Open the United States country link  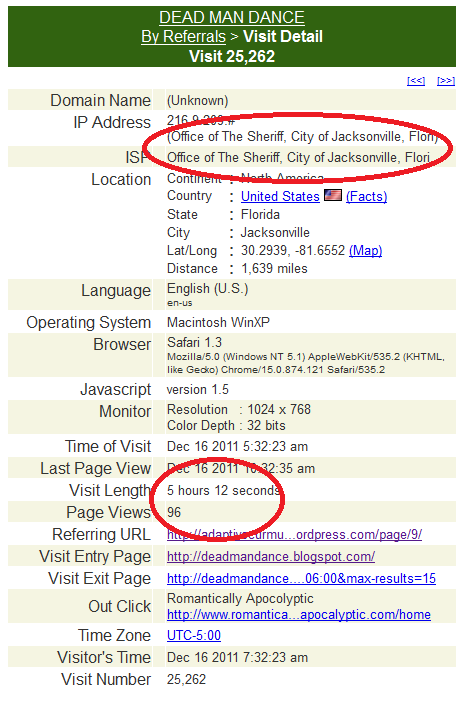280,197
